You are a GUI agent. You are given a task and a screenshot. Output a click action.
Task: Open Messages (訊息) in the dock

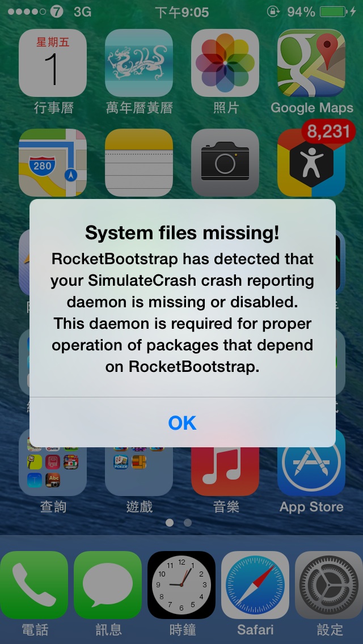coord(108,585)
